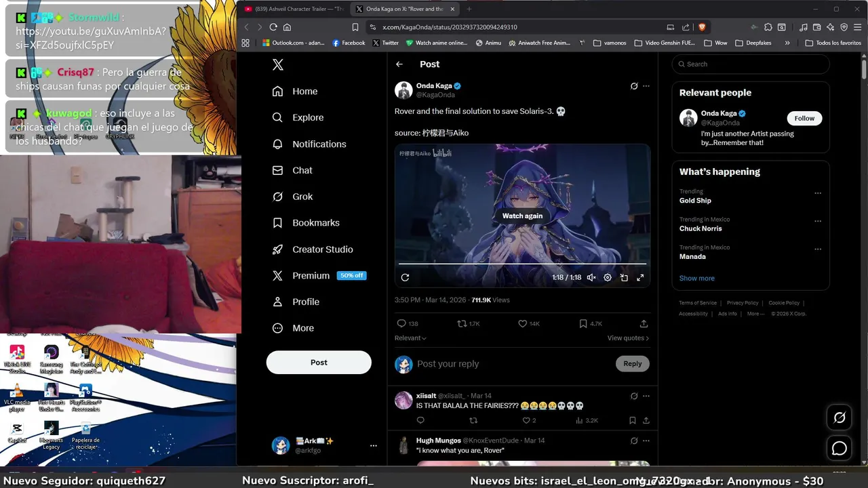Toggle picture-in-picture on the video

tap(624, 277)
